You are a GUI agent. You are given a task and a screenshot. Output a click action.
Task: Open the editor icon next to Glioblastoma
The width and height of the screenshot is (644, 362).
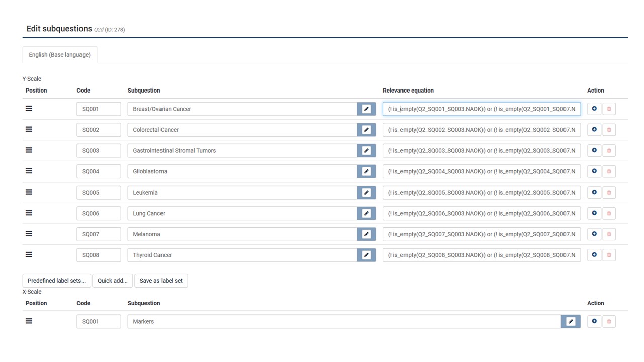click(366, 171)
